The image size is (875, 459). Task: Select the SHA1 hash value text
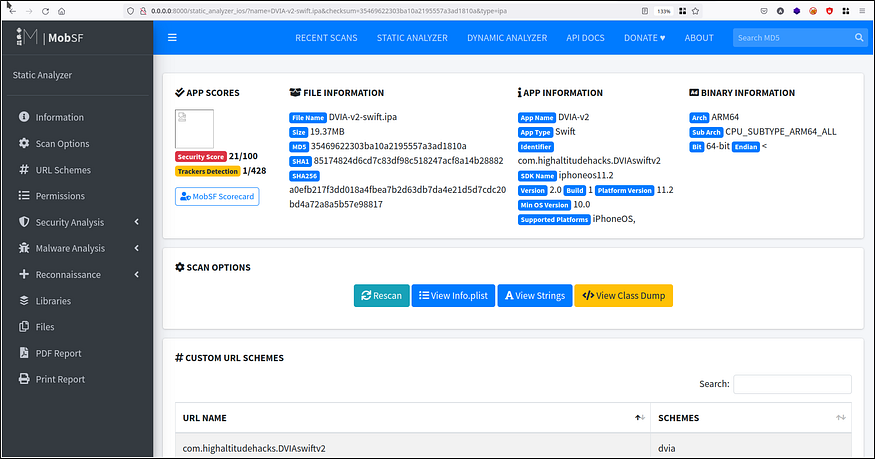pos(408,161)
